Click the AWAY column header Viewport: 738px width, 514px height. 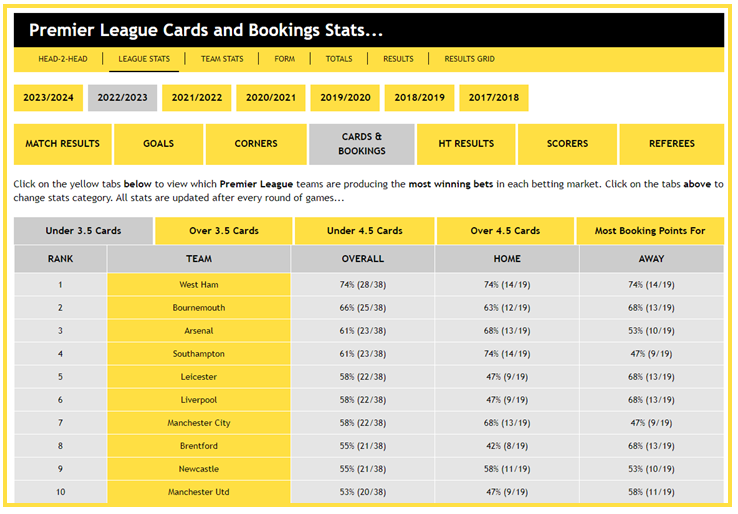tap(651, 259)
